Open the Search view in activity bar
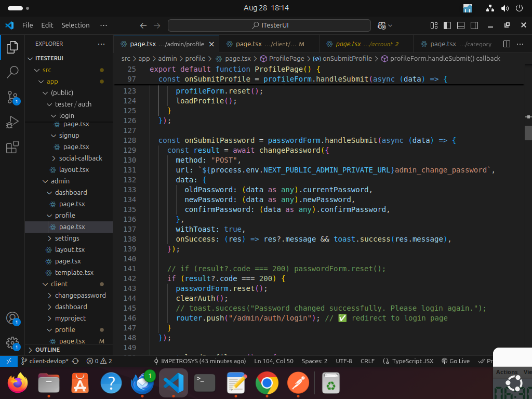The image size is (532, 399). 12,72
